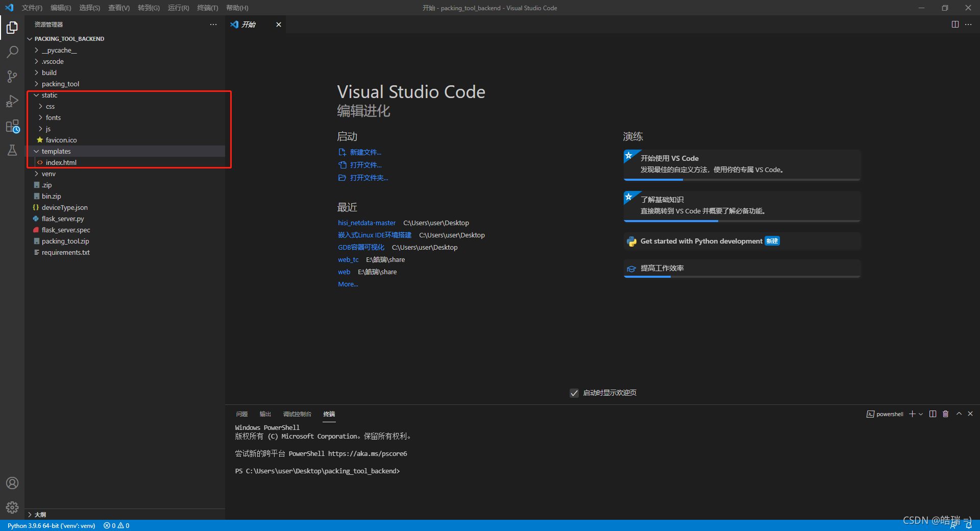Click the errors and warnings status indicator
The height and width of the screenshot is (531, 980).
click(x=116, y=525)
